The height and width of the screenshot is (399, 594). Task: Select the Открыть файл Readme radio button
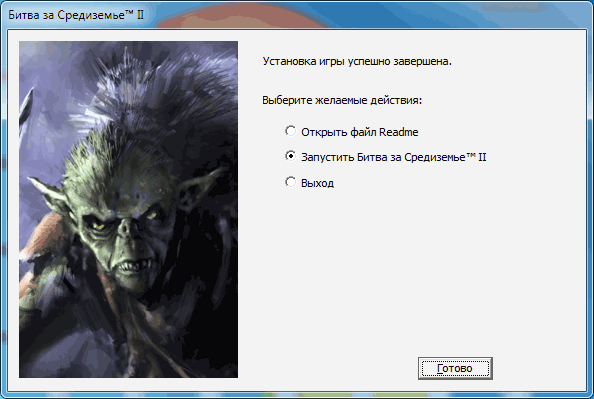pyautogui.click(x=291, y=131)
